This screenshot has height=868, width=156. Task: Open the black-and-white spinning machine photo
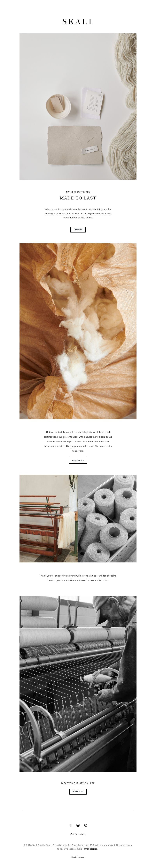(78, 684)
